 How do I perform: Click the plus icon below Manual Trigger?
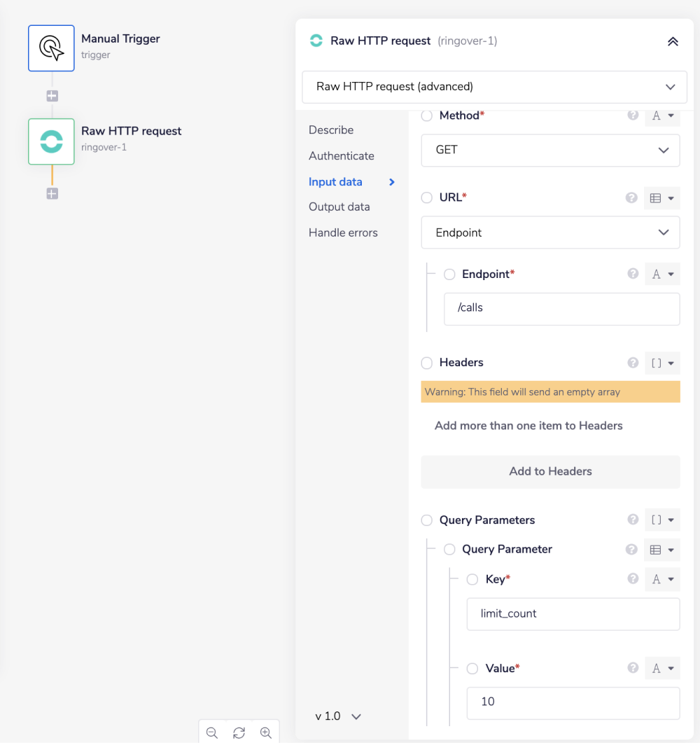coord(52,96)
